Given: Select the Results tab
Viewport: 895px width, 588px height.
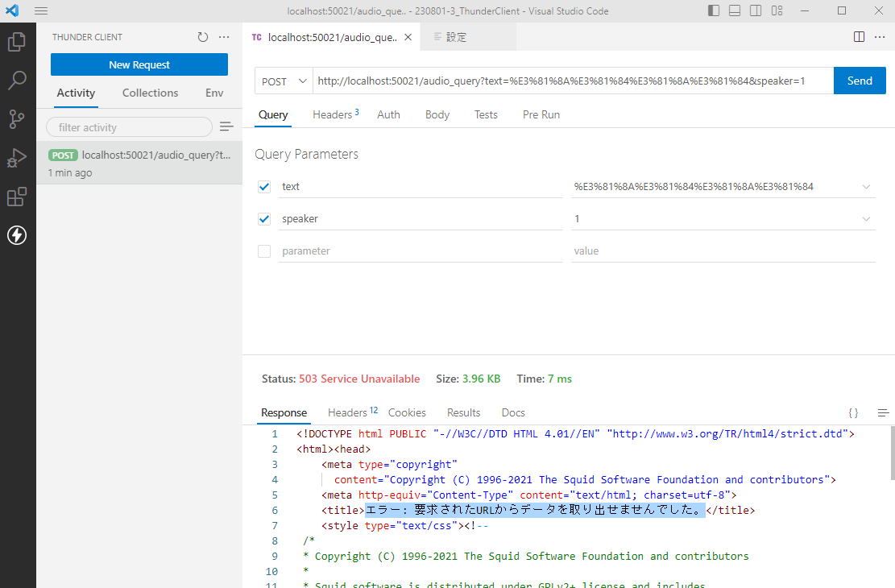Looking at the screenshot, I should click(x=463, y=412).
